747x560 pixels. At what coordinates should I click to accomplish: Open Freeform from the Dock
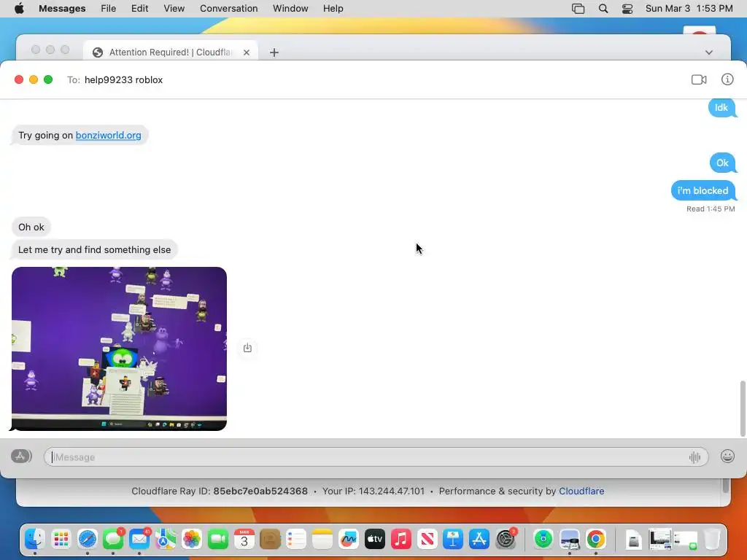(348, 539)
